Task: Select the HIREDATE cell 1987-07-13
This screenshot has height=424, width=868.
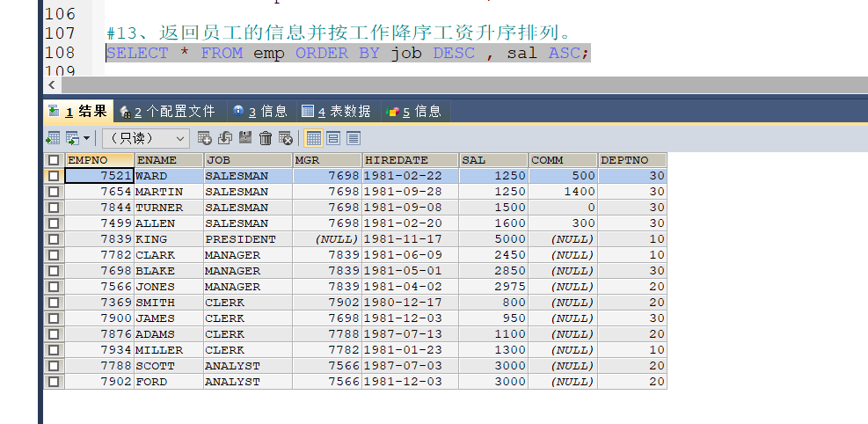Action: [x=410, y=334]
